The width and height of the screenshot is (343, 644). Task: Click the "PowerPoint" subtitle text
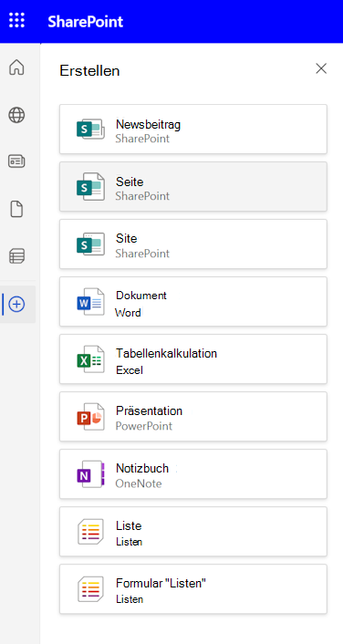point(144,426)
